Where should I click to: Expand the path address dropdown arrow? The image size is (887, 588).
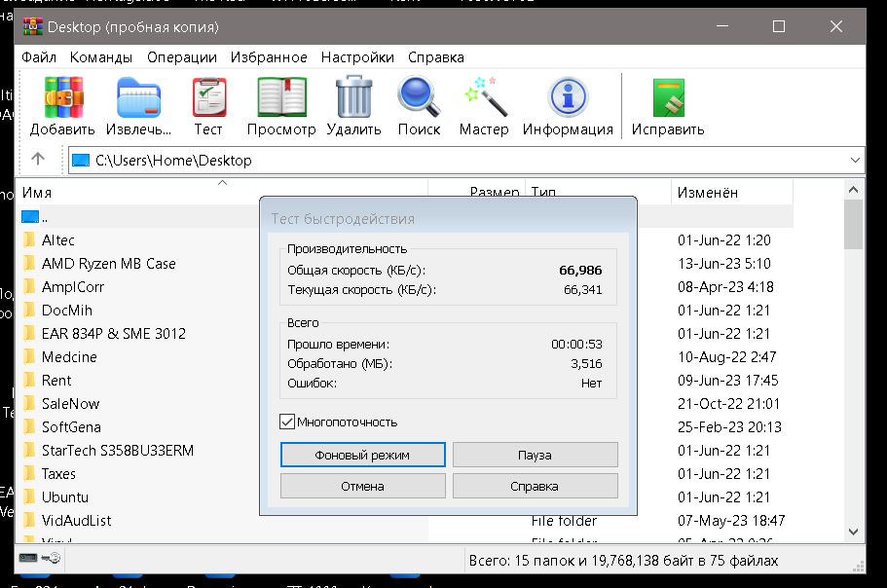pos(855,161)
